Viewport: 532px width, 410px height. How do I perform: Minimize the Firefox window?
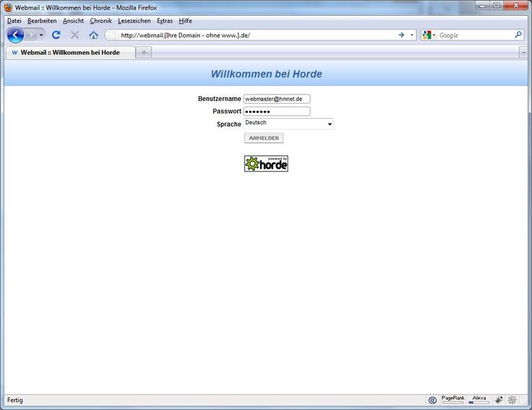(x=482, y=5)
